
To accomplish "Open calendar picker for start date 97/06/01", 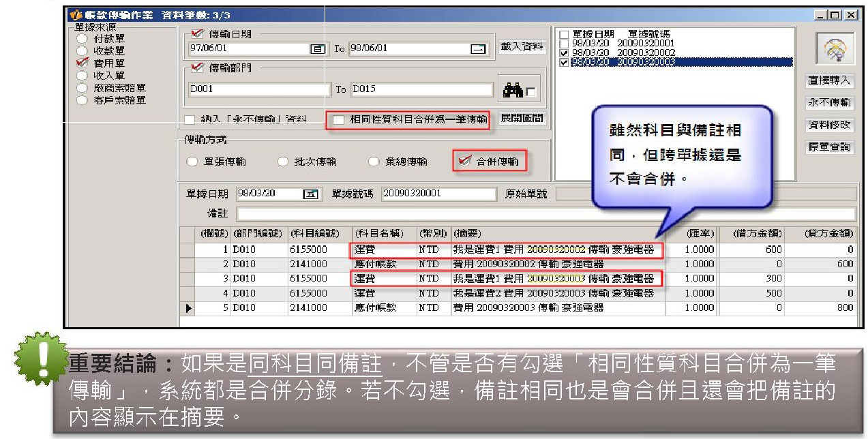I will click(317, 49).
